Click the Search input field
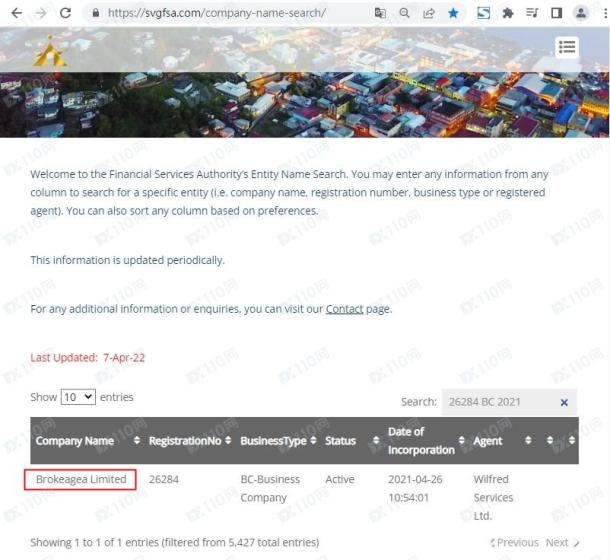 point(500,402)
